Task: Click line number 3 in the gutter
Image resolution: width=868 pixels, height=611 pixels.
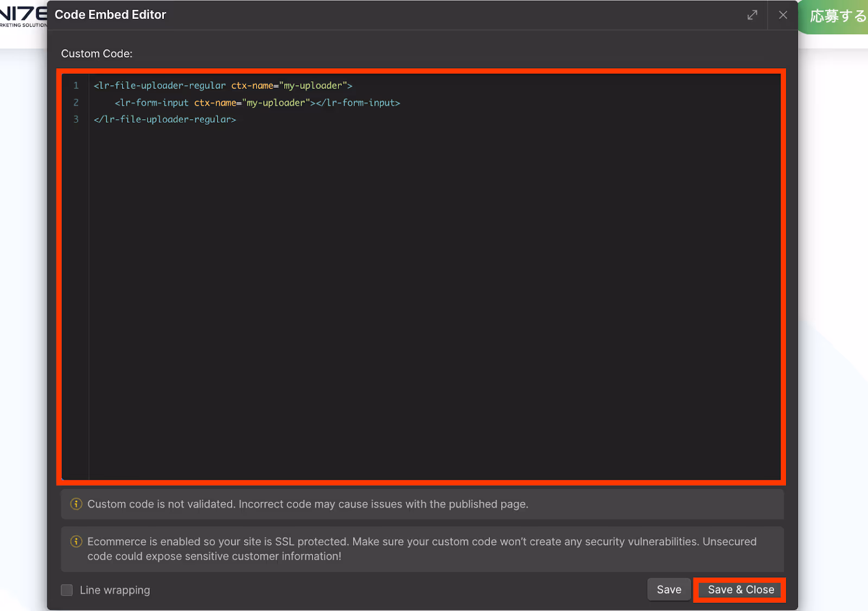Action: [76, 119]
